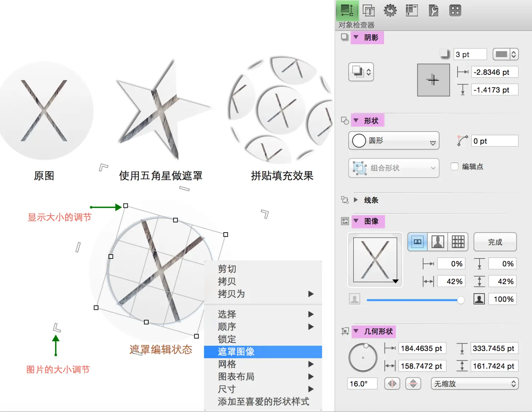Open the Grid submenu
Image resolution: width=532 pixels, height=412 pixels.
pos(263,364)
